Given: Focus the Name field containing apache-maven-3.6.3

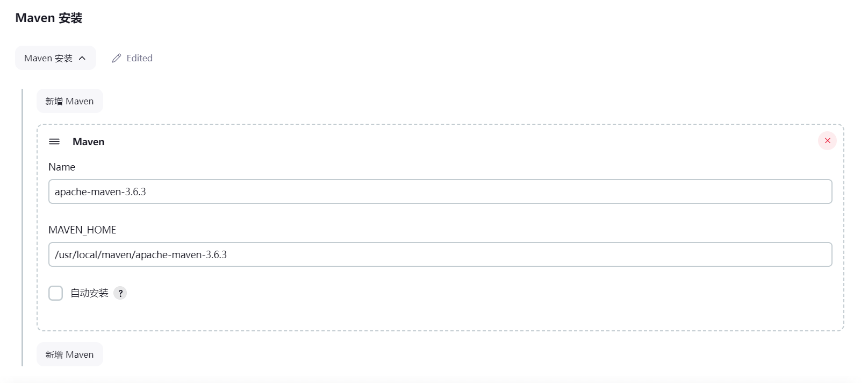Looking at the screenshot, I should tap(440, 191).
